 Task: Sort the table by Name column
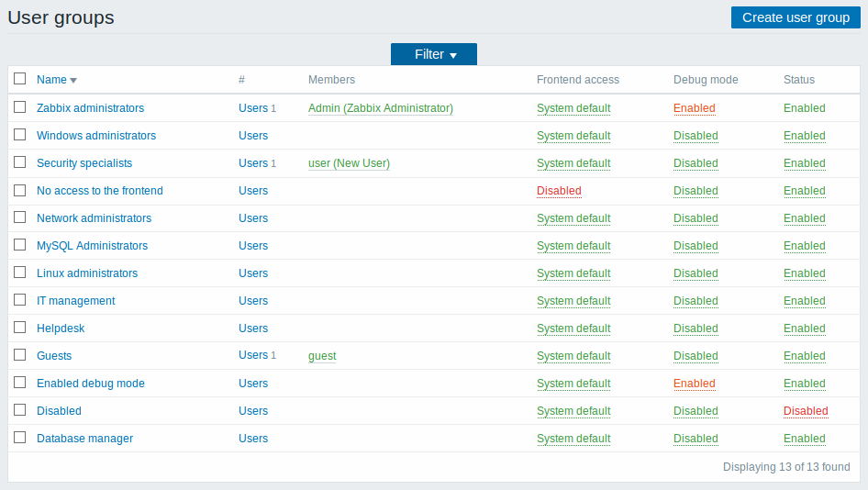pos(57,80)
